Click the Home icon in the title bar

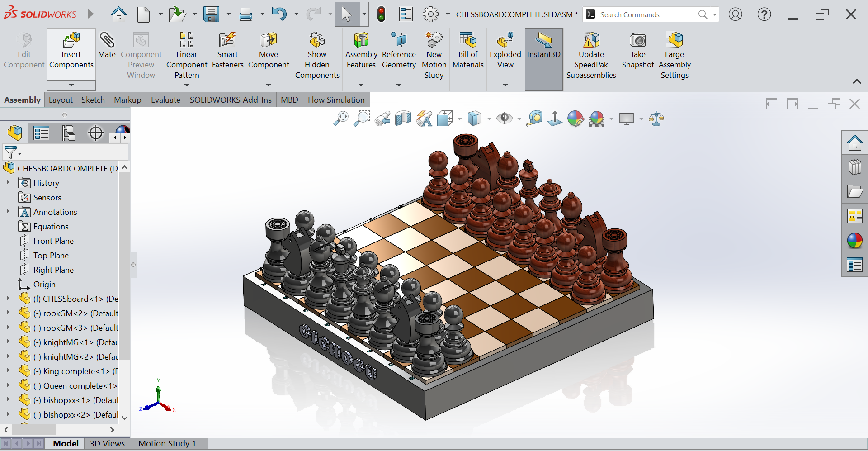(119, 14)
